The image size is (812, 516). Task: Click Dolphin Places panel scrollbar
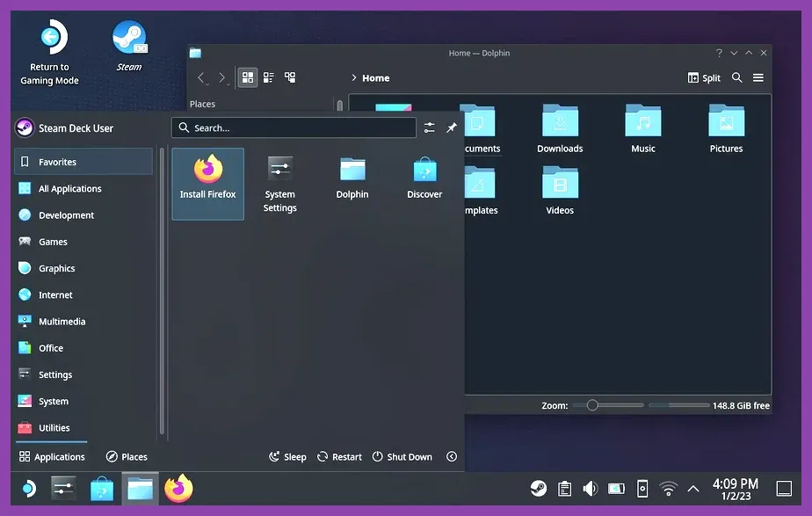pos(340,105)
